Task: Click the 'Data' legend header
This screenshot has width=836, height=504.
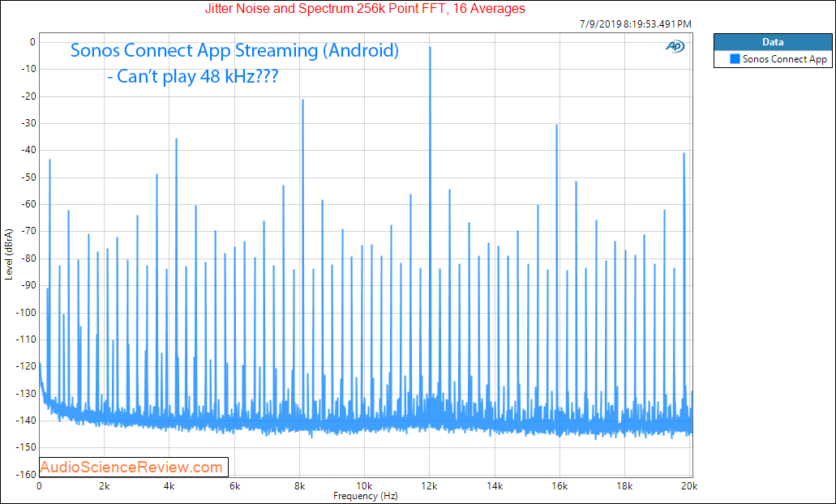Action: pyautogui.click(x=773, y=42)
